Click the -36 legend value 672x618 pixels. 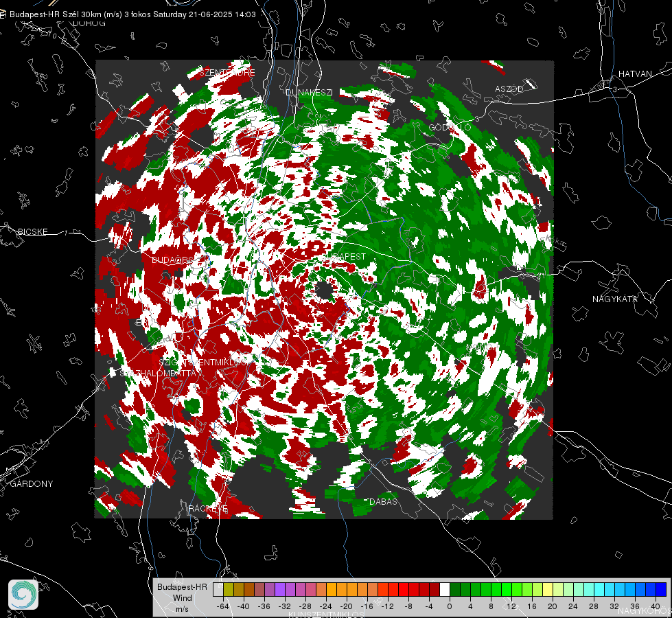(264, 606)
